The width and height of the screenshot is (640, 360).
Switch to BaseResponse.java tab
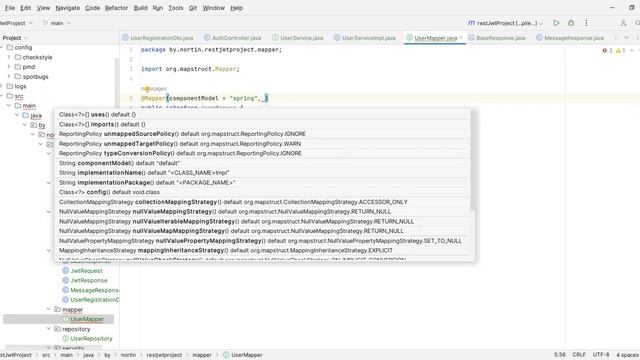[497, 38]
